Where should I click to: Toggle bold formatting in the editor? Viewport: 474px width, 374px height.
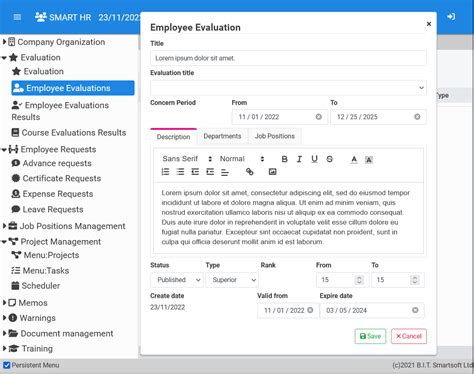click(284, 159)
